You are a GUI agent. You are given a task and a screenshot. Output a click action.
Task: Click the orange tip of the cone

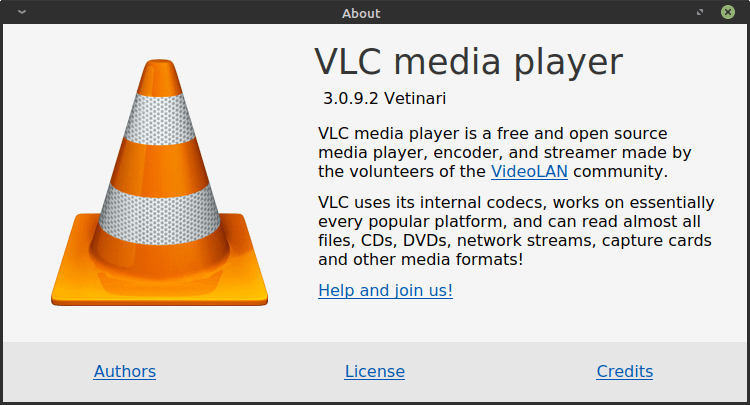coord(160,72)
